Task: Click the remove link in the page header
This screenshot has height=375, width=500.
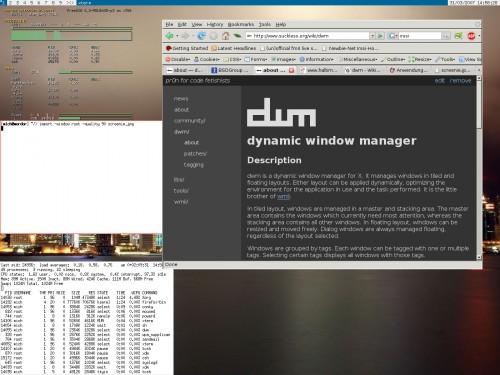Action: (460, 81)
